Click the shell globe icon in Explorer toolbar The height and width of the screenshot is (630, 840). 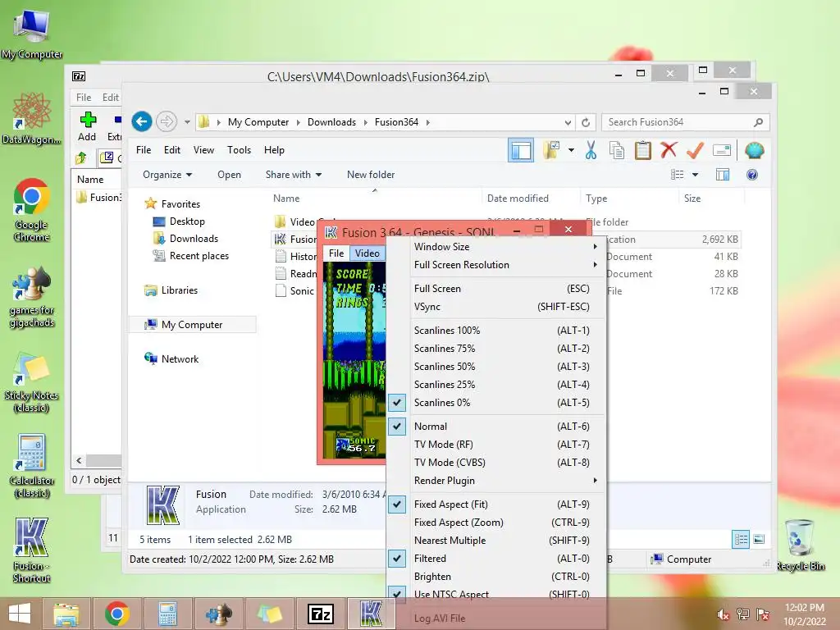click(755, 151)
